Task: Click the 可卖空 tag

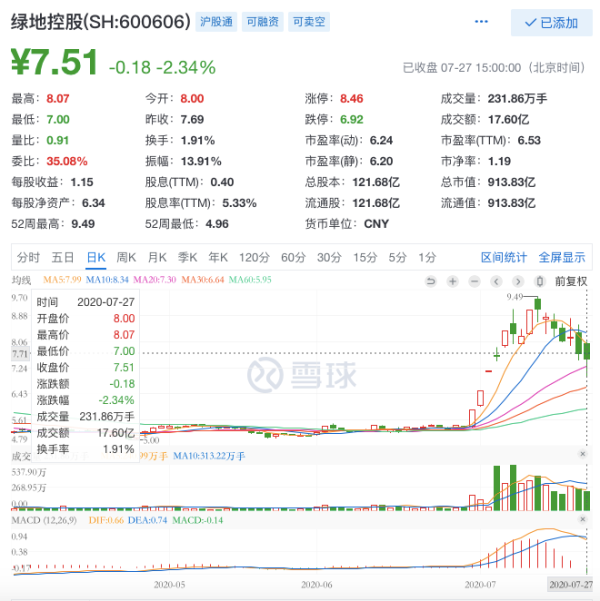Action: (x=309, y=22)
